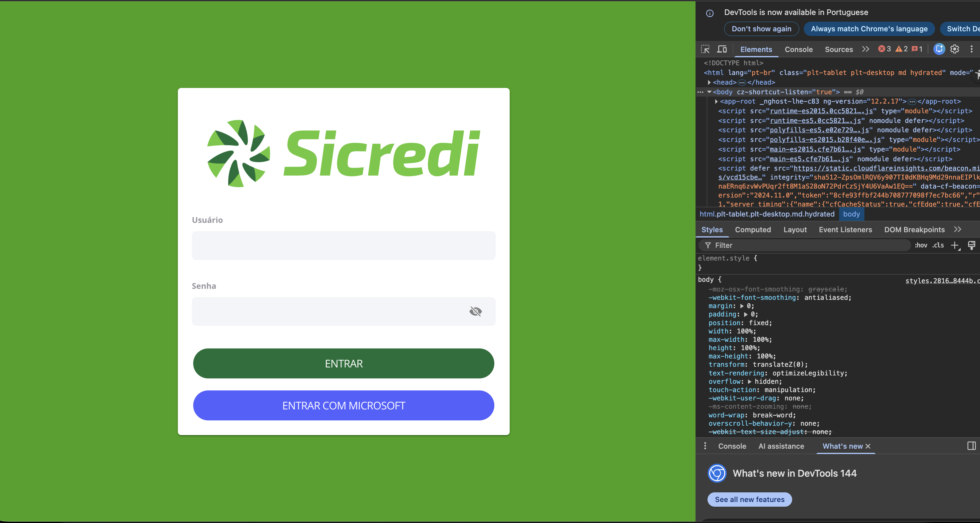Switch to the Sources panel tab
Image resolution: width=980 pixels, height=523 pixels.
(x=838, y=49)
